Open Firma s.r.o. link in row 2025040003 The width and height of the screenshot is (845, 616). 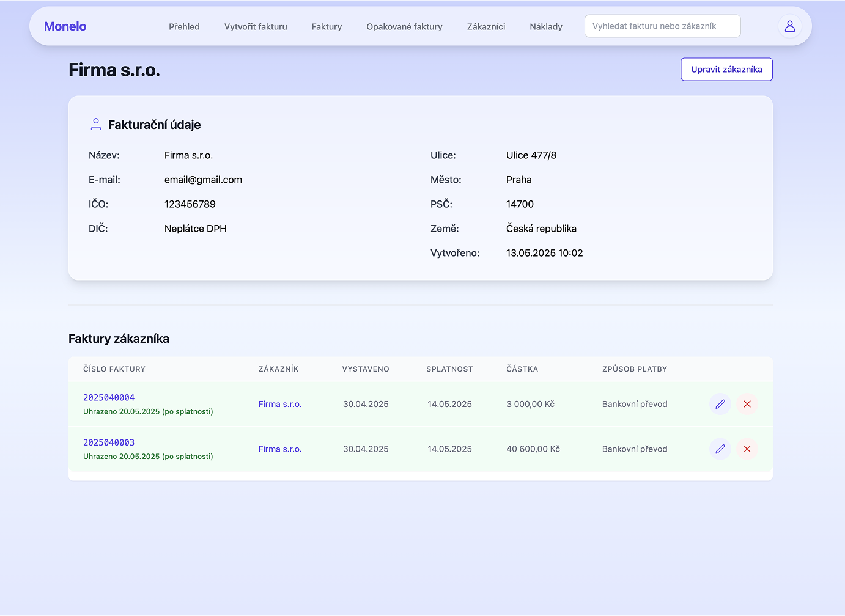(x=280, y=449)
